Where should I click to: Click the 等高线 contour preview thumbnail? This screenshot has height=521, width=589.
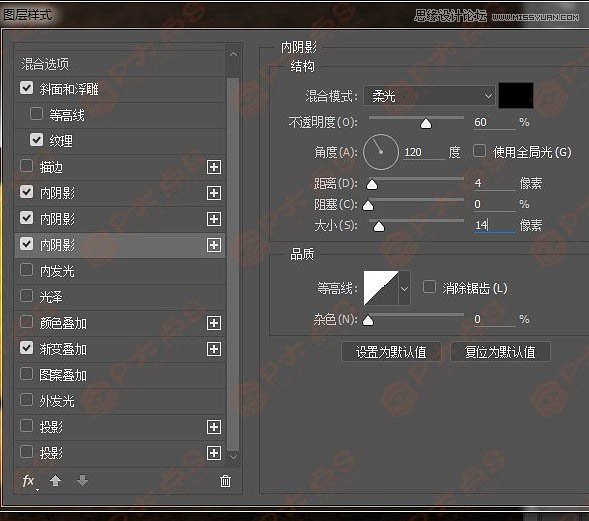click(381, 288)
